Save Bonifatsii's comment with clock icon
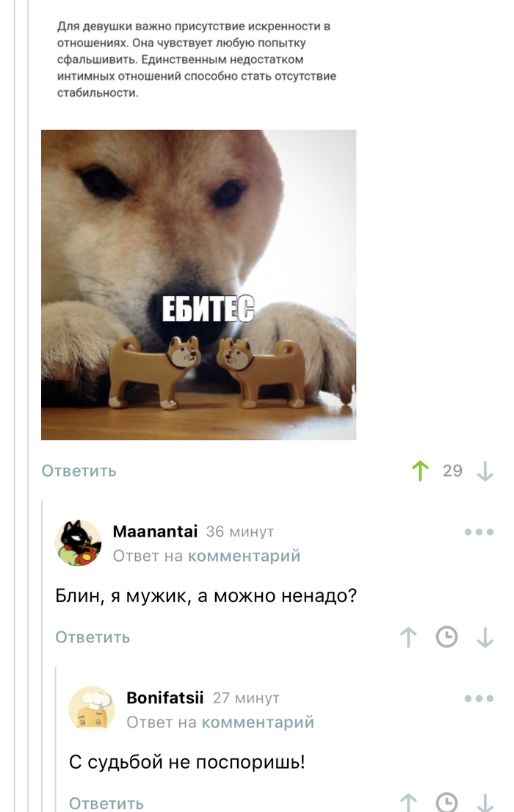The image size is (514, 812). click(x=446, y=802)
